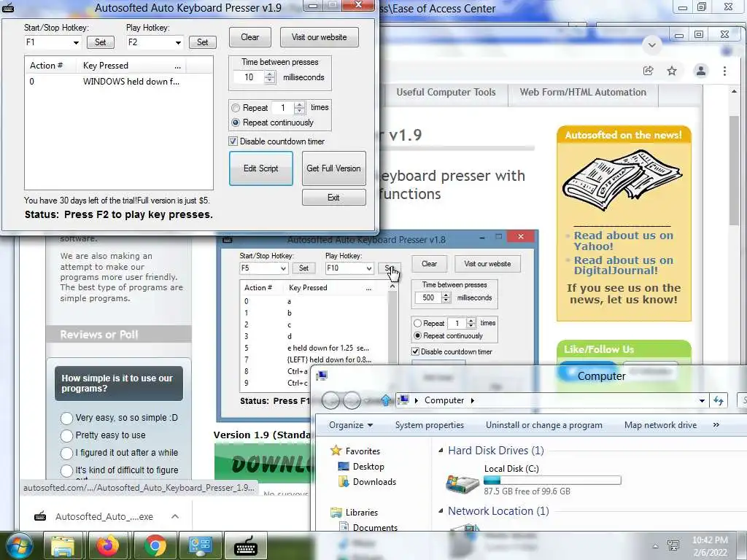Click Visit our website button
The width and height of the screenshot is (747, 560).
pyautogui.click(x=320, y=37)
